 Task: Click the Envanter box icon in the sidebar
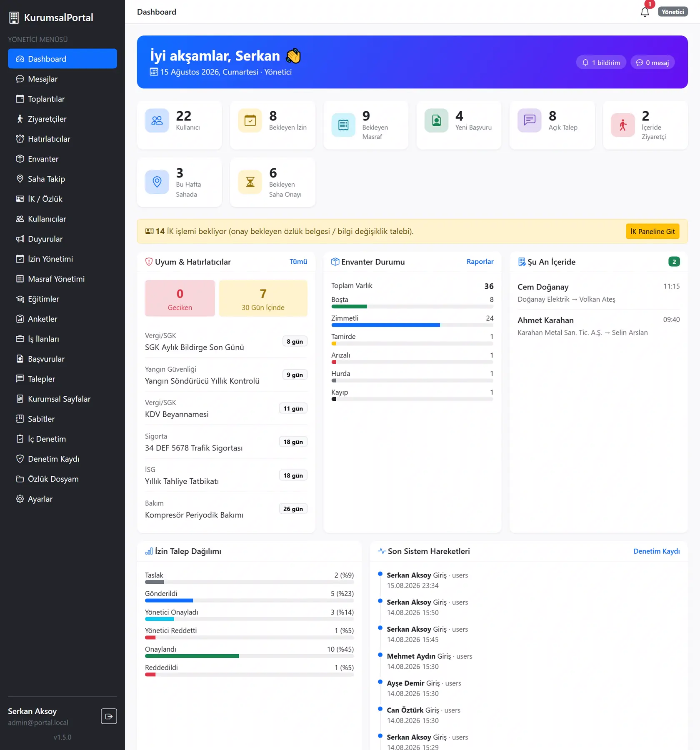[20, 159]
